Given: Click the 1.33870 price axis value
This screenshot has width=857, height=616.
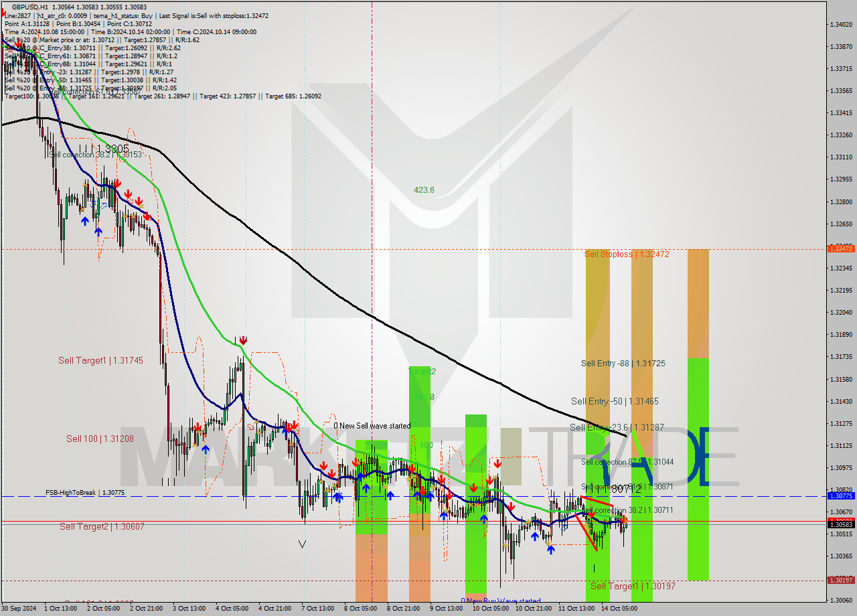Looking at the screenshot, I should click(841, 47).
